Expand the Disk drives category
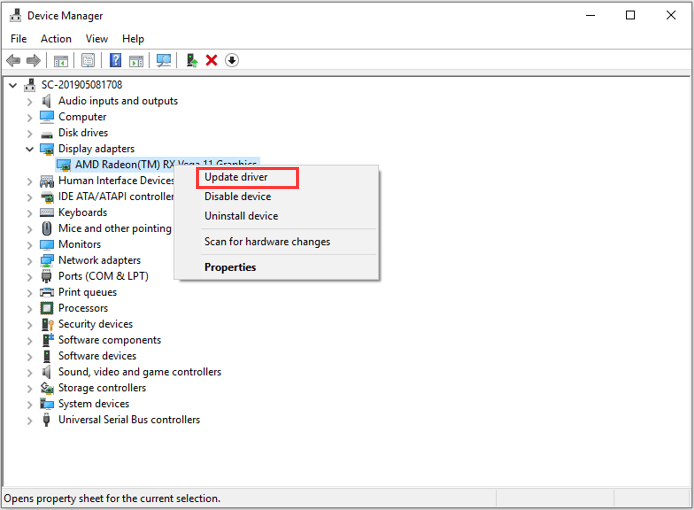 pyautogui.click(x=30, y=134)
